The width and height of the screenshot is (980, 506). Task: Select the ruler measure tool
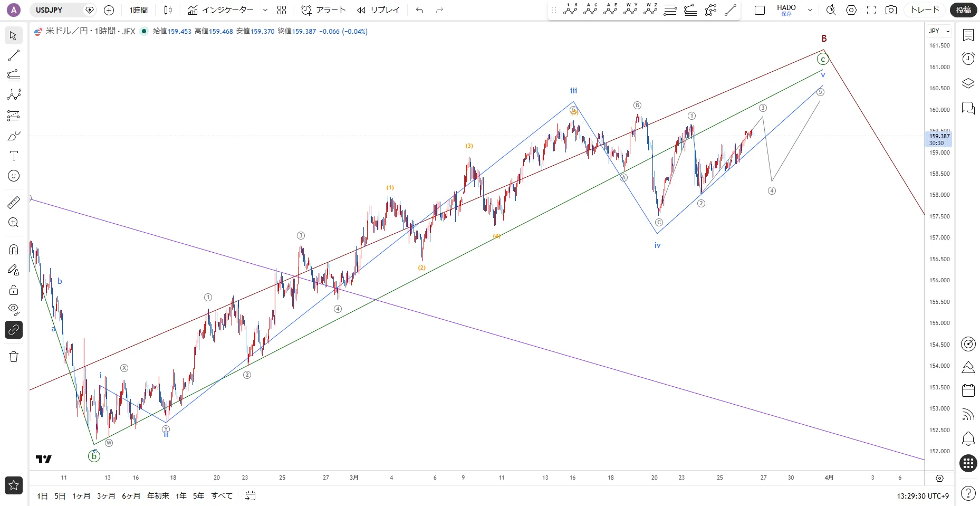click(14, 203)
